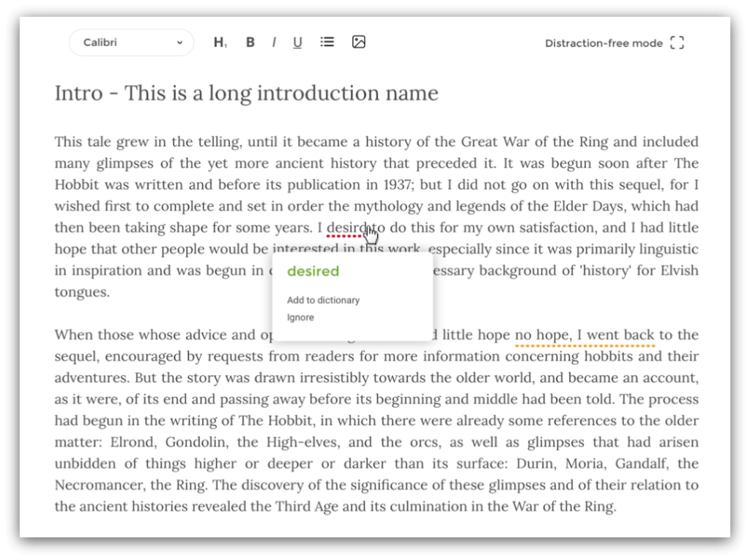Place cursor on the word 'tongues.'
Image resolution: width=750 pixels, height=560 pixels.
click(82, 292)
